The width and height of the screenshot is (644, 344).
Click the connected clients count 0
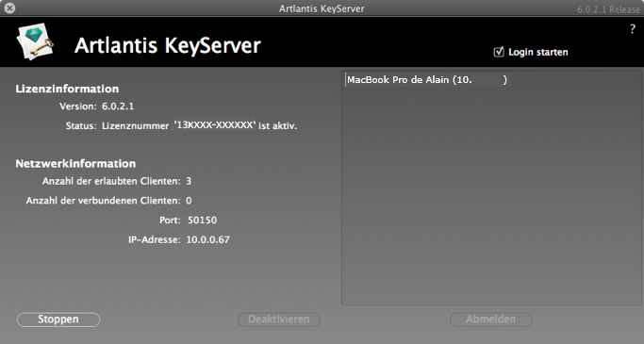tap(189, 201)
